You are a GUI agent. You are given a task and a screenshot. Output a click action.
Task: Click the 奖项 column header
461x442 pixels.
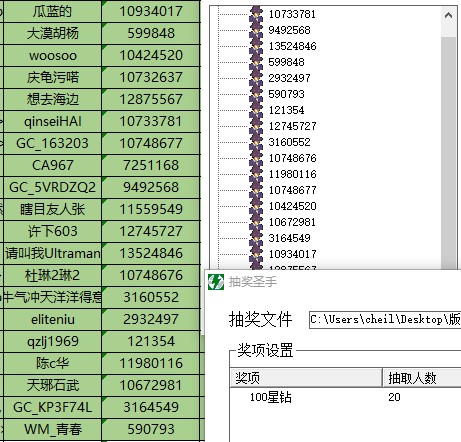pos(306,378)
